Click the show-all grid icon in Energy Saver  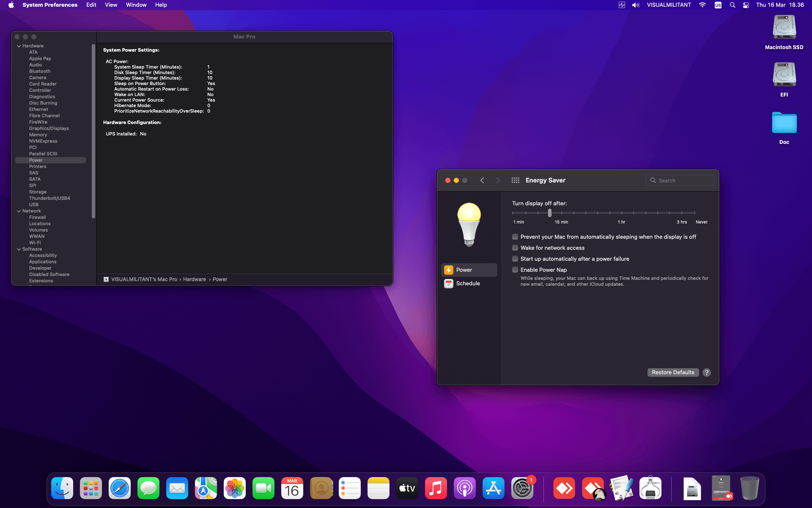point(515,180)
